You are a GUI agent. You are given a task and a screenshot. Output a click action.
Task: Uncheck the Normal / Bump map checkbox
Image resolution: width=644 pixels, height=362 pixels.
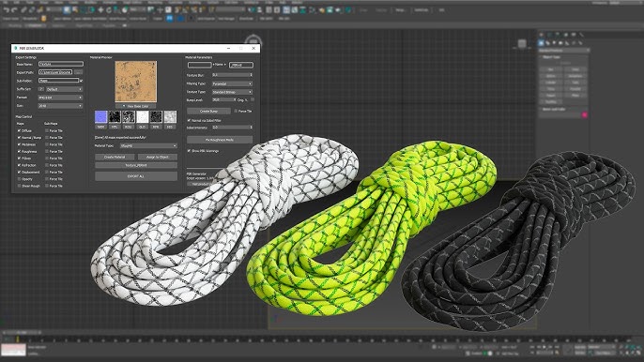[x=19, y=138]
